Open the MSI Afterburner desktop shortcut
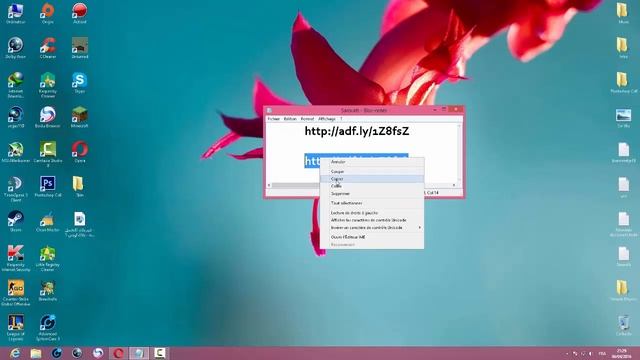 tap(16, 152)
